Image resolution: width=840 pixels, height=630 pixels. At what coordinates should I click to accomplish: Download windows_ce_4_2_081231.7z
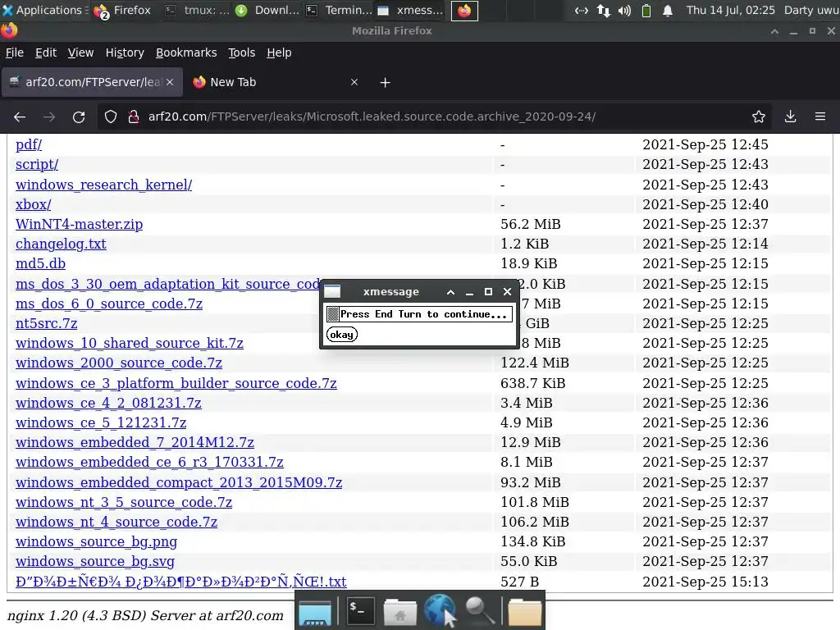click(109, 404)
